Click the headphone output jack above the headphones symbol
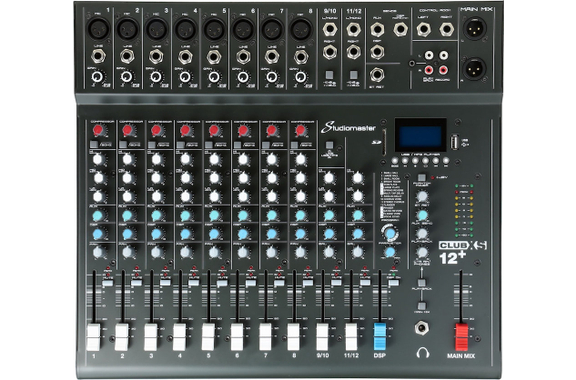The width and height of the screenshot is (576, 380). [x=422, y=327]
